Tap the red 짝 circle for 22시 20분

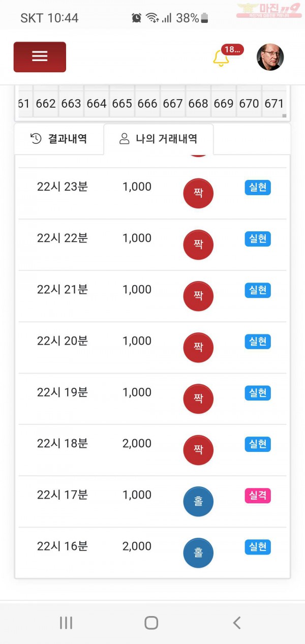tap(198, 348)
